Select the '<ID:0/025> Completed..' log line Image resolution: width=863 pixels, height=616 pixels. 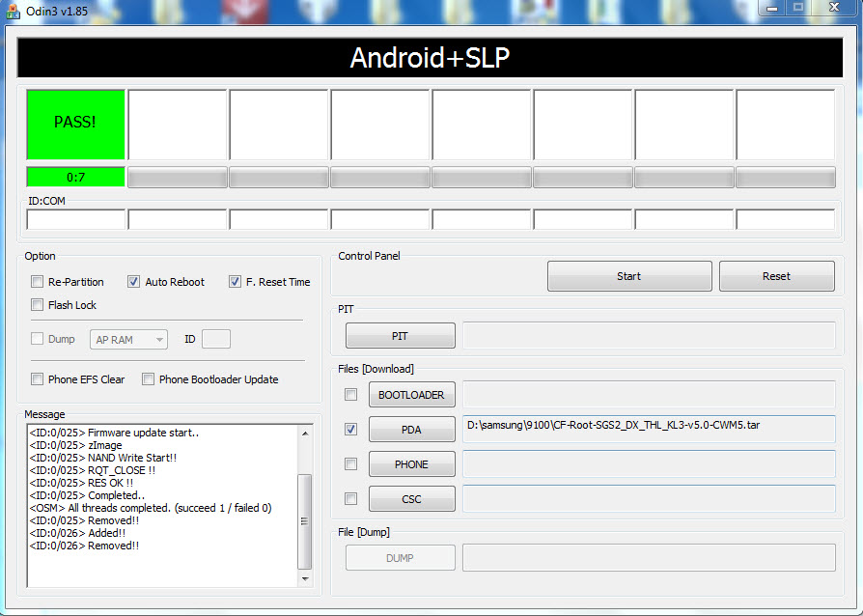[87, 495]
